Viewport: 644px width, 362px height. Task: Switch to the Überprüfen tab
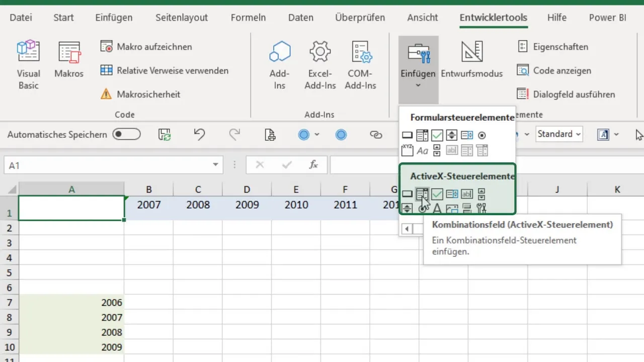[360, 18]
